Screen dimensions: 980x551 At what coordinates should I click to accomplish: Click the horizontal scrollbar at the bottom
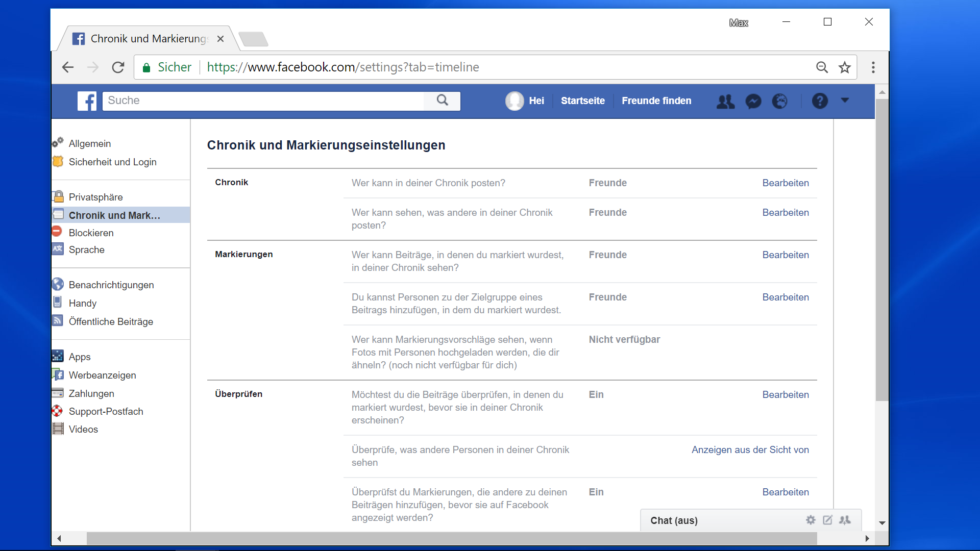tap(451, 538)
